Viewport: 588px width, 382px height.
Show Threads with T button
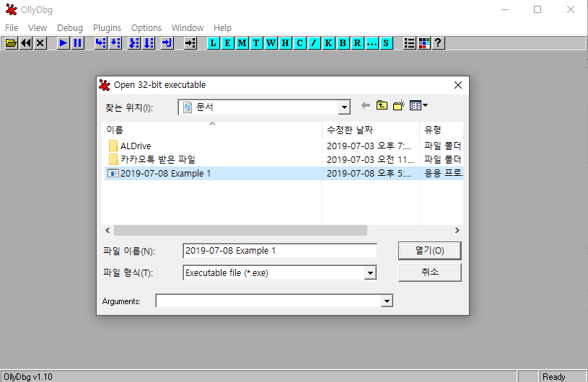coord(257,43)
